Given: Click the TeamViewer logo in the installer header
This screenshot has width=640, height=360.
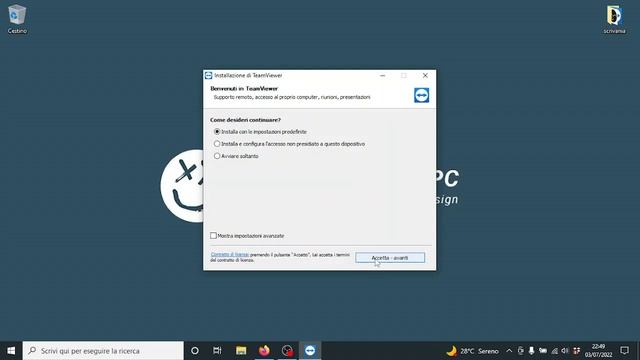Looking at the screenshot, I should click(x=421, y=95).
